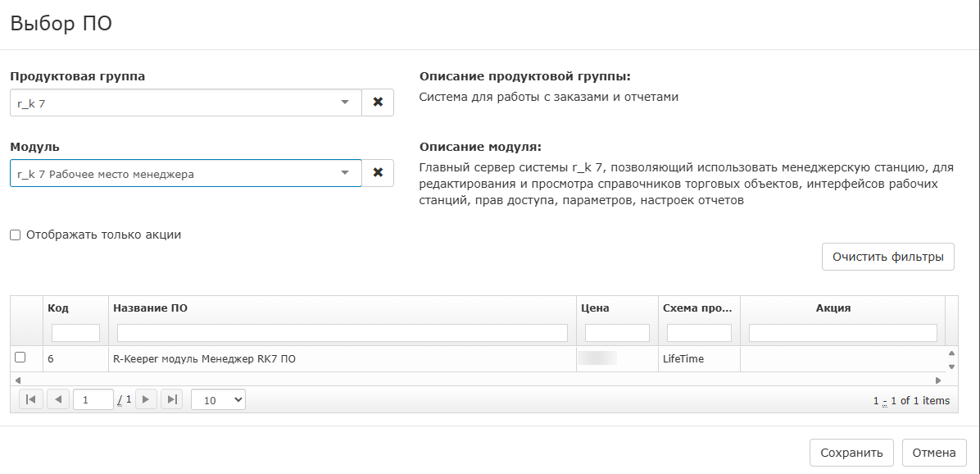Go to previous page of results
The width and height of the screenshot is (980, 474).
click(57, 399)
